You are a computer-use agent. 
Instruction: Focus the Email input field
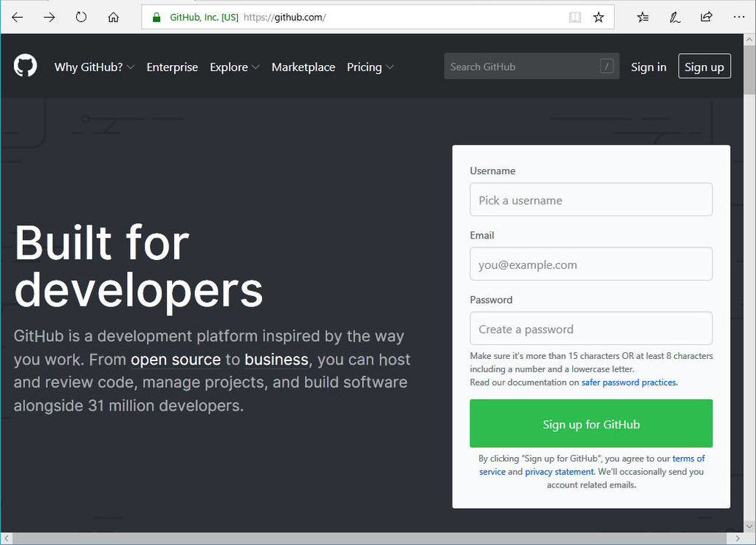click(x=591, y=264)
